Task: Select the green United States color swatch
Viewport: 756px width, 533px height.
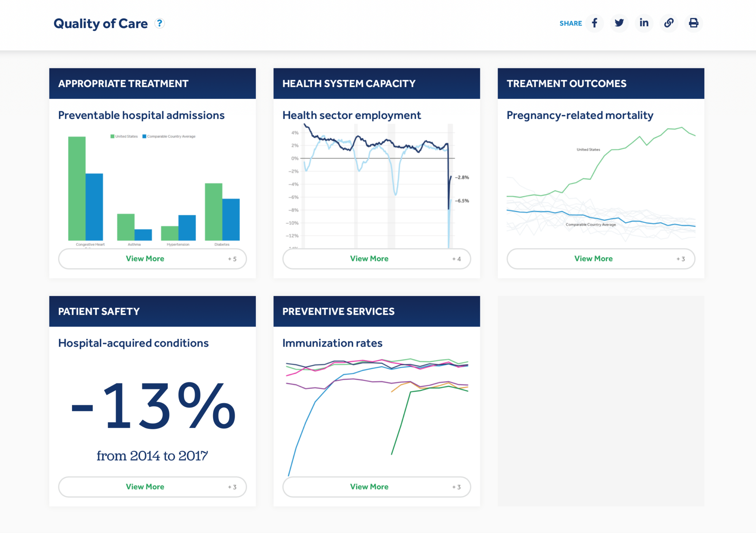Action: click(x=112, y=136)
